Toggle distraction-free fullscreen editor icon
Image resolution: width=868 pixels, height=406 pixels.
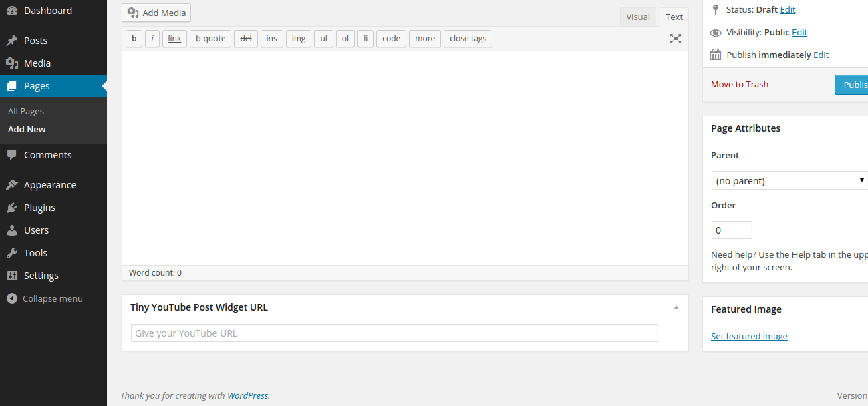pyautogui.click(x=676, y=39)
